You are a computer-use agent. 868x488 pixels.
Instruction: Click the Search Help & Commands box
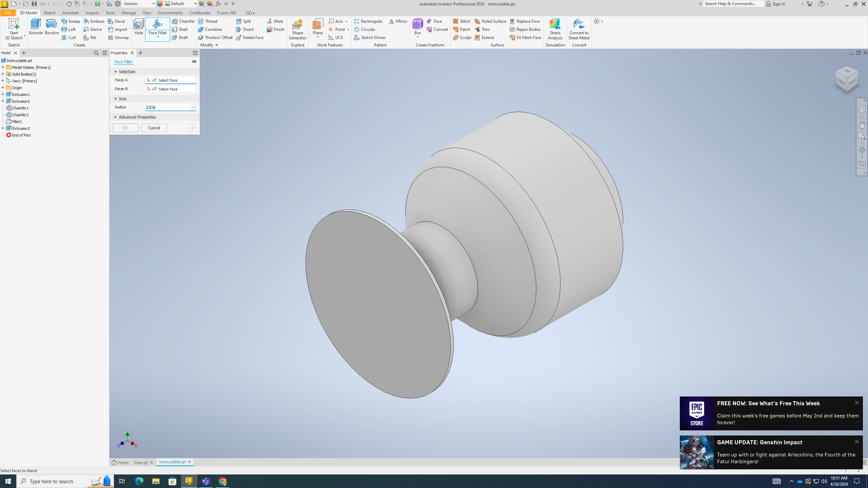(733, 4)
